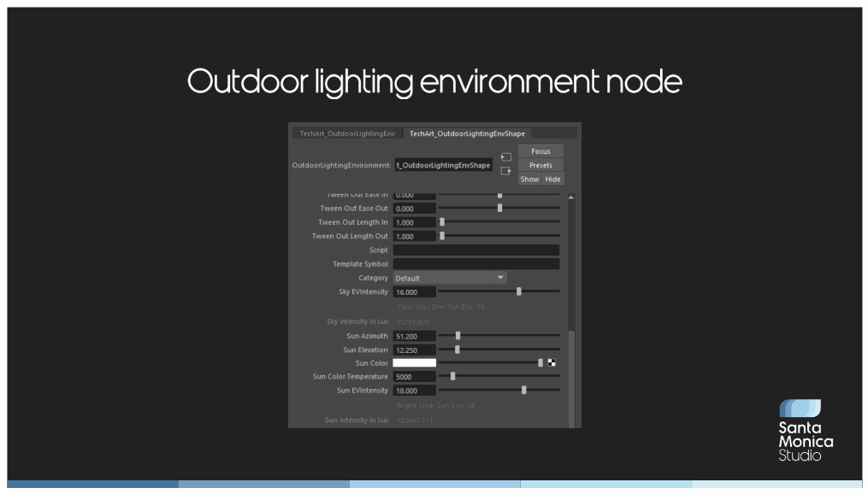Click the Sun Color Temperature slider handle
This screenshot has width=868, height=494.
click(453, 376)
